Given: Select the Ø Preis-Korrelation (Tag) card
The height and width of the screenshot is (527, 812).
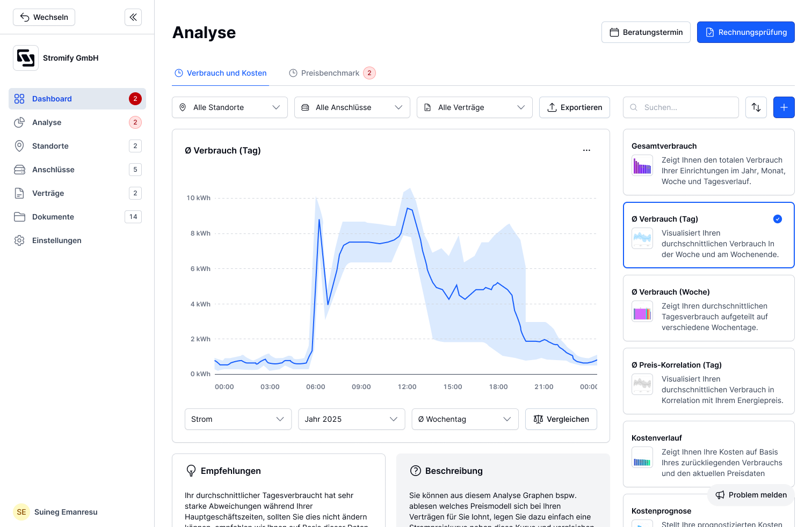Looking at the screenshot, I should click(709, 381).
